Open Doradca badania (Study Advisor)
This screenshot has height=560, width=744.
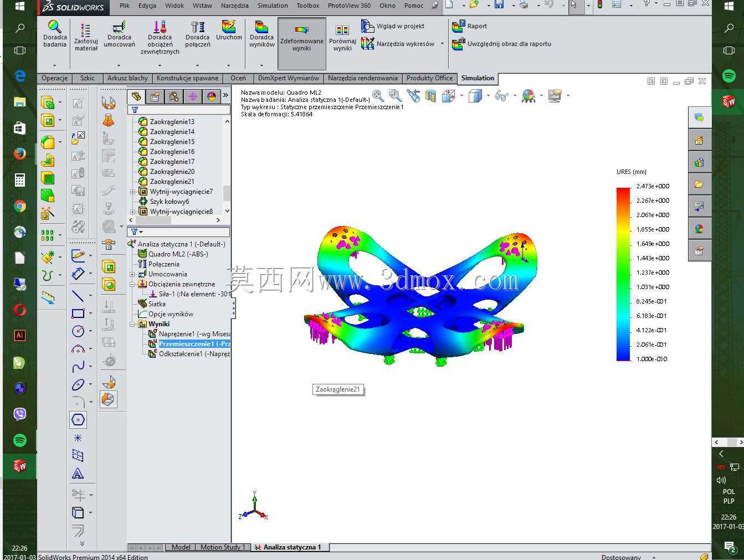(54, 34)
